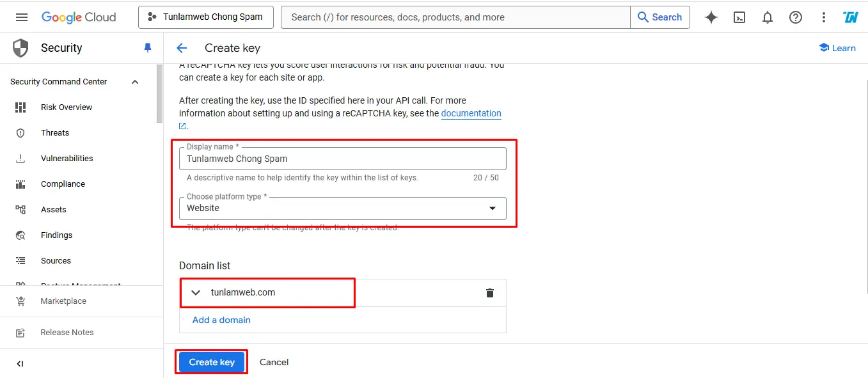This screenshot has width=868, height=378.
Task: Click the Findings search-globe icon
Action: pyautogui.click(x=20, y=235)
